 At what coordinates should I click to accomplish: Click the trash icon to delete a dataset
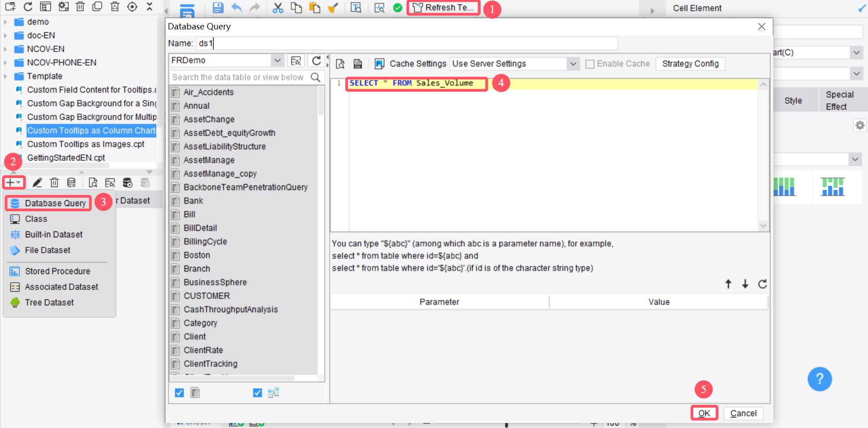[54, 183]
